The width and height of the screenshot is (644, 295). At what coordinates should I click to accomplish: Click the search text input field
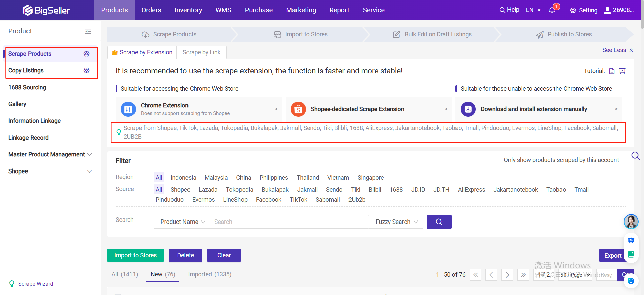(288, 222)
